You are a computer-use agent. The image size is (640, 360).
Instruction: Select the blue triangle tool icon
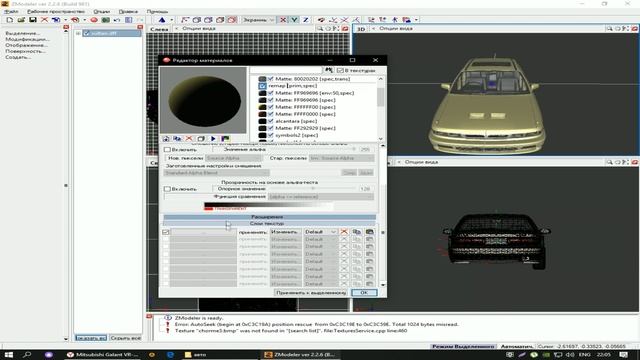[162, 20]
